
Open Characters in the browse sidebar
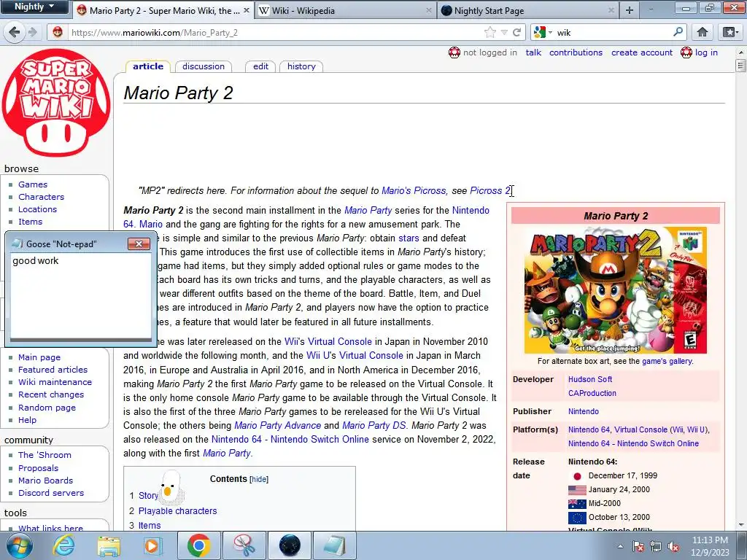point(41,197)
